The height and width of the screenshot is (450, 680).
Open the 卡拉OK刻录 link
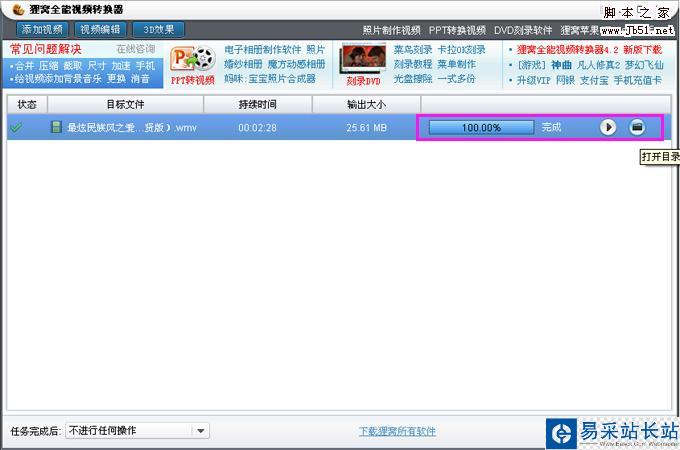pyautogui.click(x=461, y=49)
